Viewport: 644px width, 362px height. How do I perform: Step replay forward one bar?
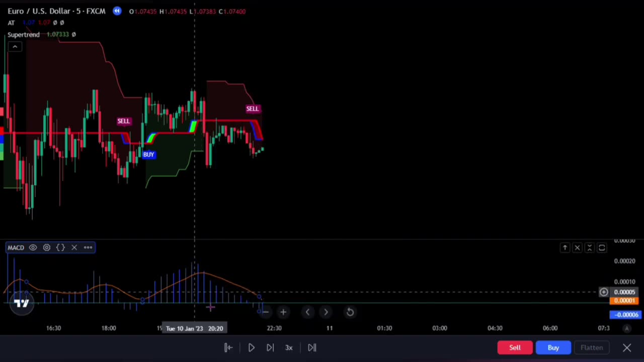pos(270,347)
